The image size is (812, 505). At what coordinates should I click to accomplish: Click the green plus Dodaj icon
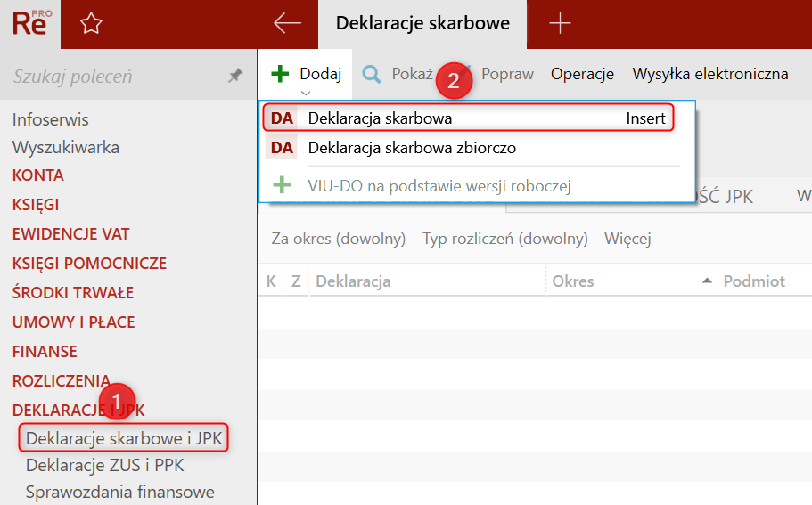click(x=280, y=73)
